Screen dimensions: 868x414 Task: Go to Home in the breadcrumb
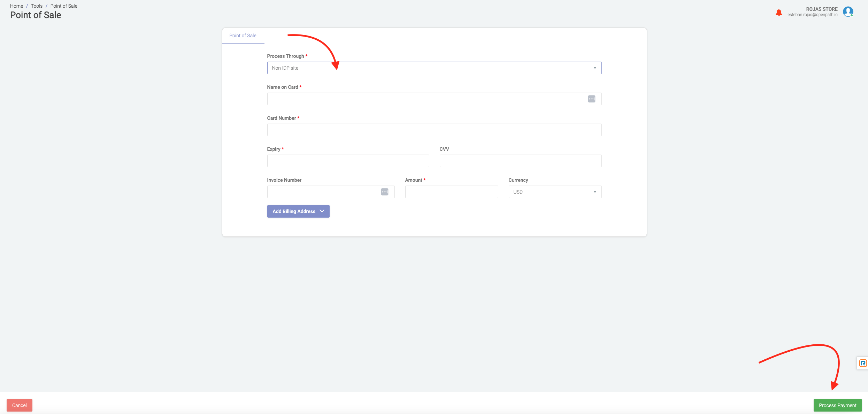click(x=16, y=6)
